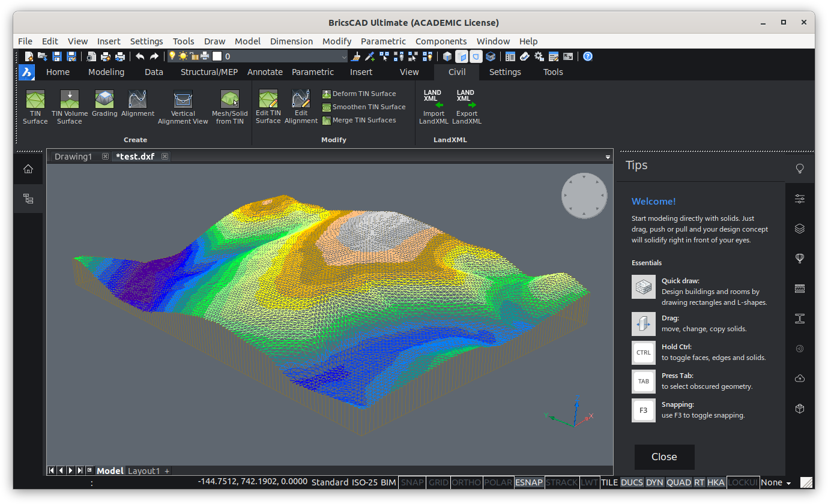The height and width of the screenshot is (504, 828).
Task: Open the Vertical Alignment View tool
Action: 183,99
